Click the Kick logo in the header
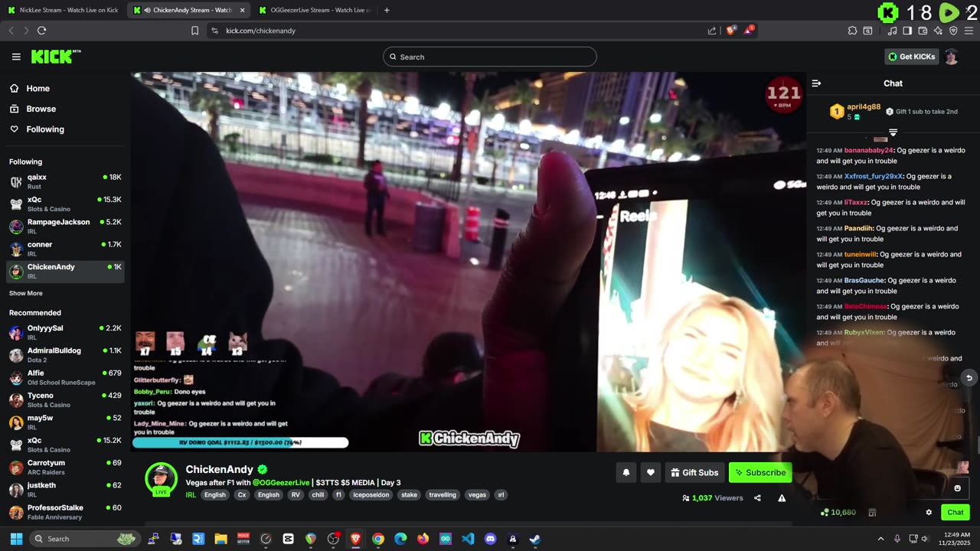980x551 pixels. [x=56, y=57]
